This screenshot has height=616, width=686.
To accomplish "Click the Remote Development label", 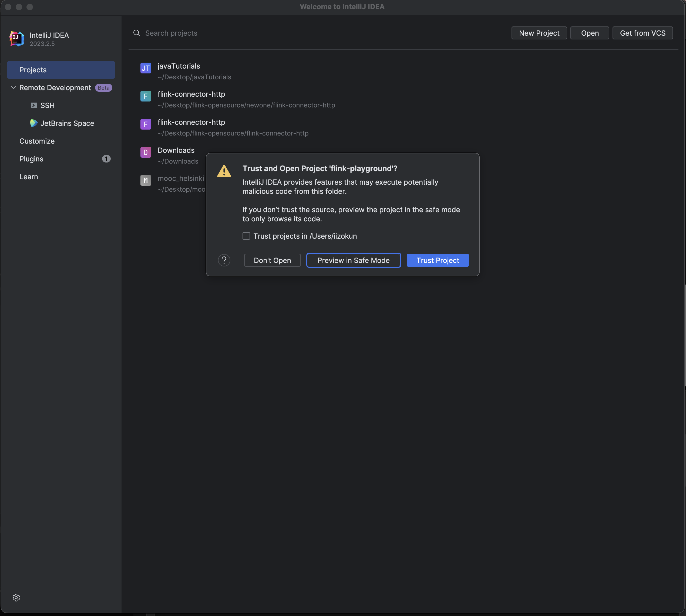I will pos(55,88).
